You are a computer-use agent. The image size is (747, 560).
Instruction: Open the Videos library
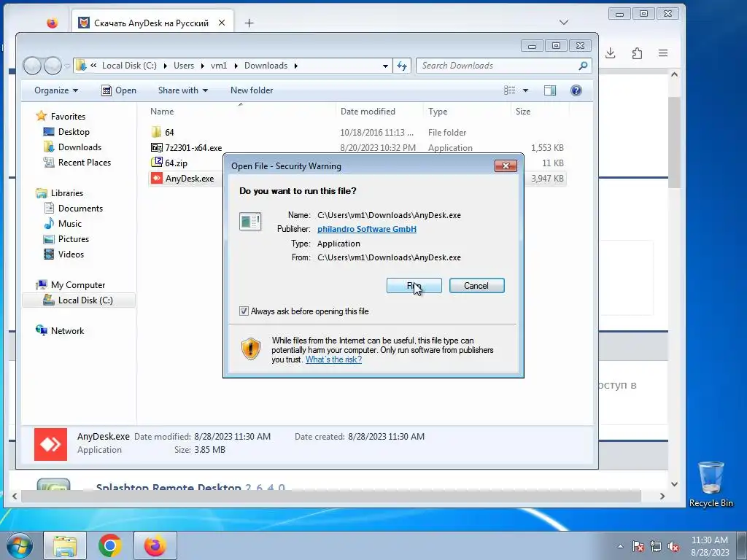point(71,254)
